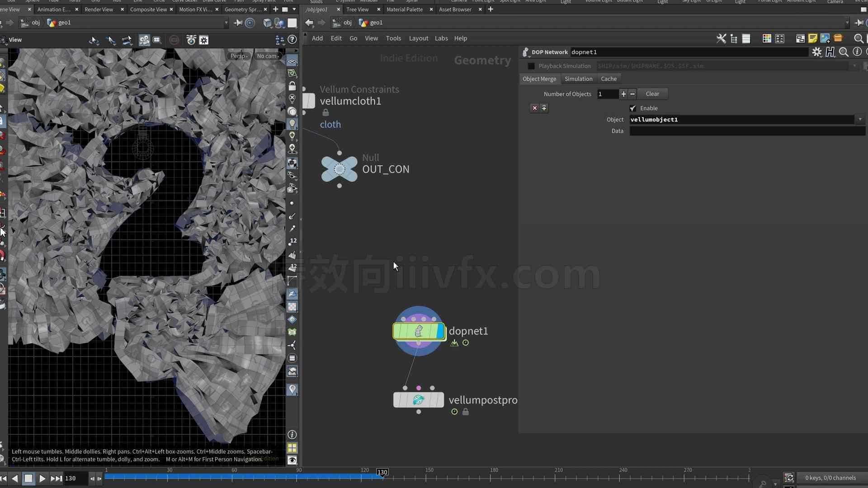Click the current frame number field
Screen dimensions: 868x488
(x=75, y=478)
